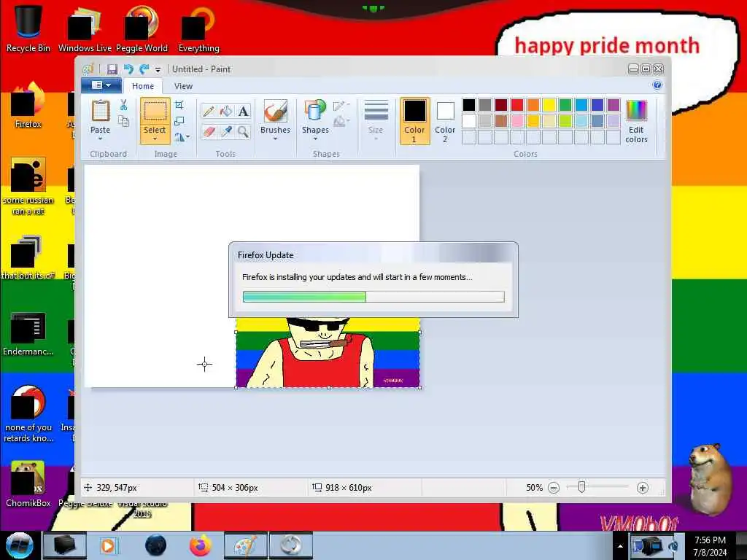747x560 pixels.
Task: Open the Paint Help question icon
Action: [x=657, y=85]
